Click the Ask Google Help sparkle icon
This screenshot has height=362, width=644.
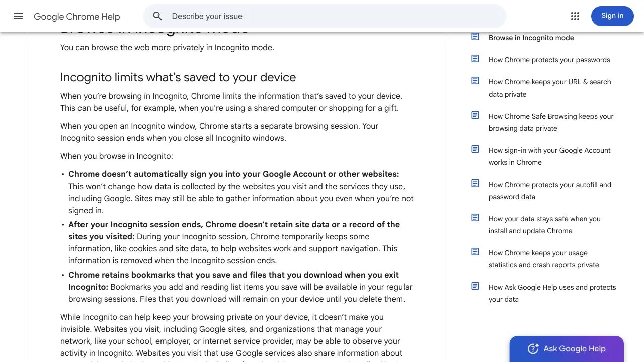coord(533,348)
